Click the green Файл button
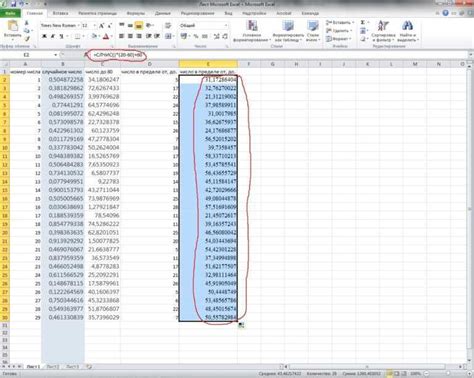This screenshot has width=474, height=378. (x=10, y=13)
